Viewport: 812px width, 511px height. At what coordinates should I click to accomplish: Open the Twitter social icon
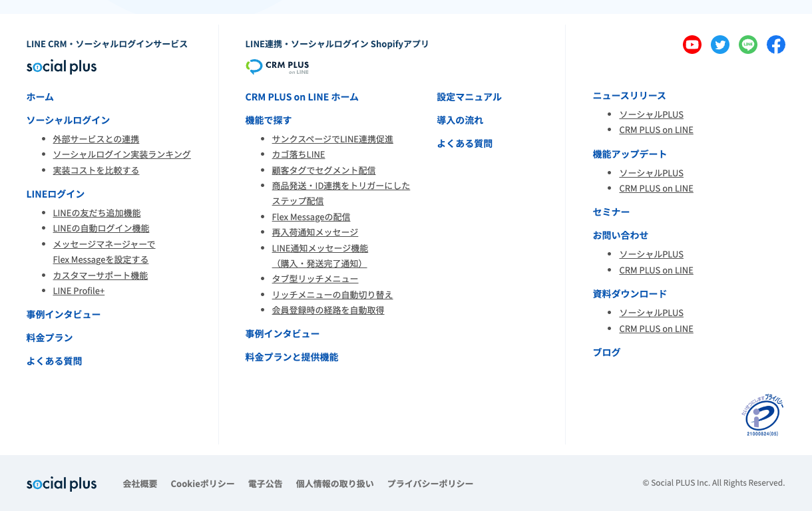click(720, 45)
